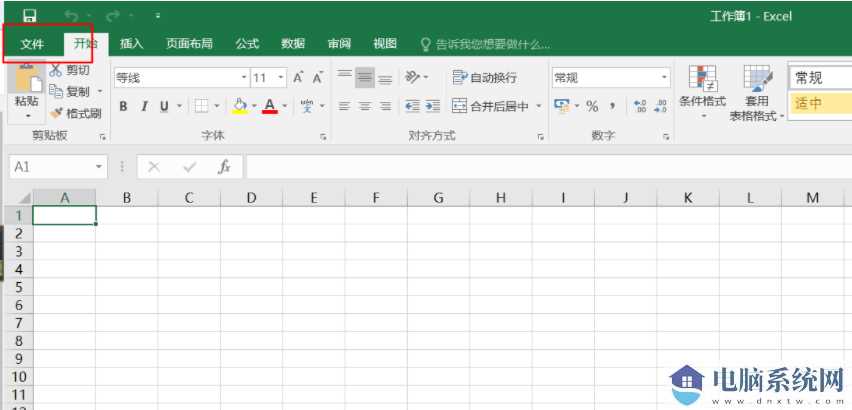Viewport: 852px width, 410px height.
Task: Open the 文件 tab
Action: point(32,44)
